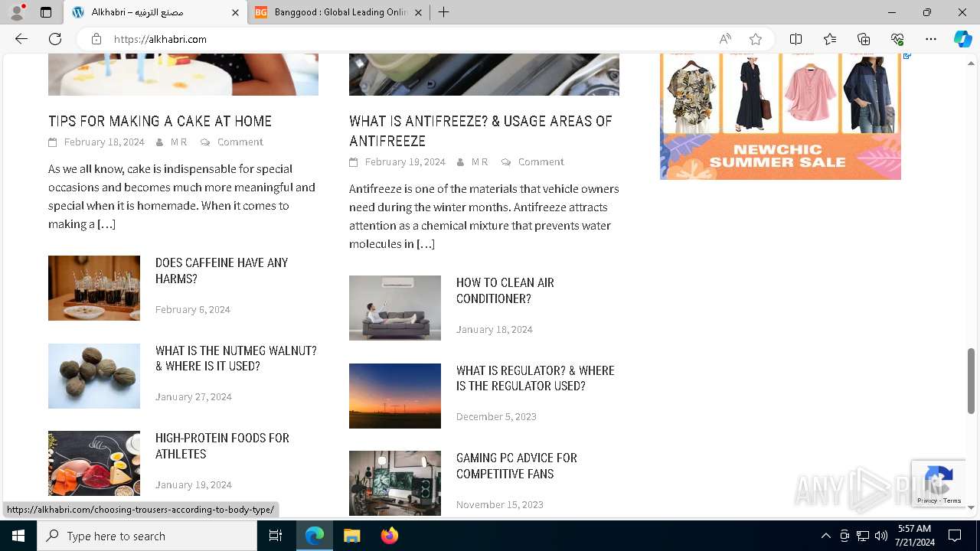Switch to the Banggood tab
The width and height of the screenshot is (980, 551).
tap(339, 12)
